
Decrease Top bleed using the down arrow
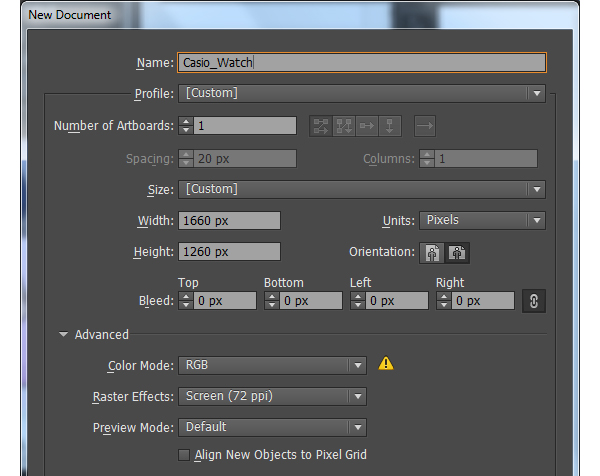pos(186,305)
